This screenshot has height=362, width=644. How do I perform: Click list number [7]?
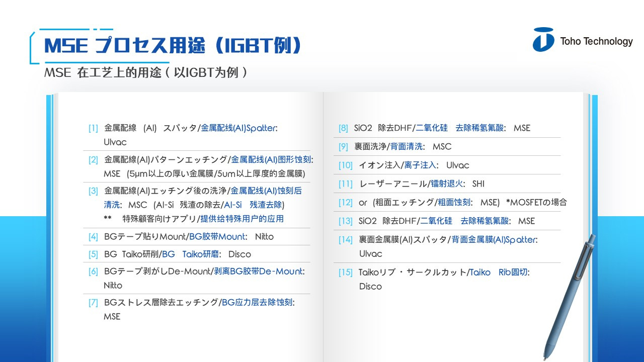[x=93, y=303]
